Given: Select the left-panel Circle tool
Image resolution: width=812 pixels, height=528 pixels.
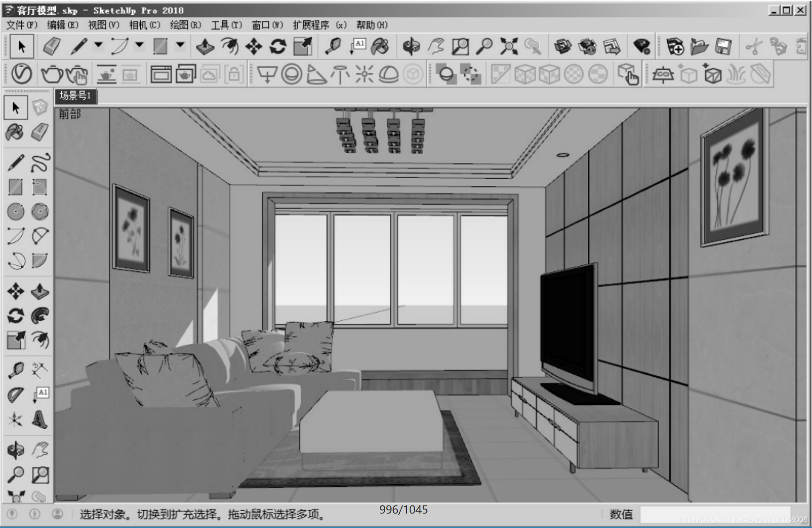Looking at the screenshot, I should (16, 212).
